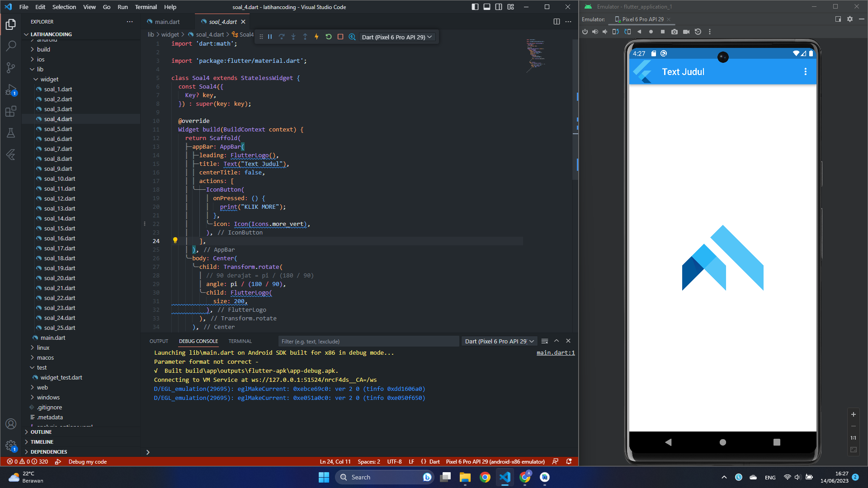Collapse the widget folder
The height and width of the screenshot is (488, 868).
[x=49, y=79]
